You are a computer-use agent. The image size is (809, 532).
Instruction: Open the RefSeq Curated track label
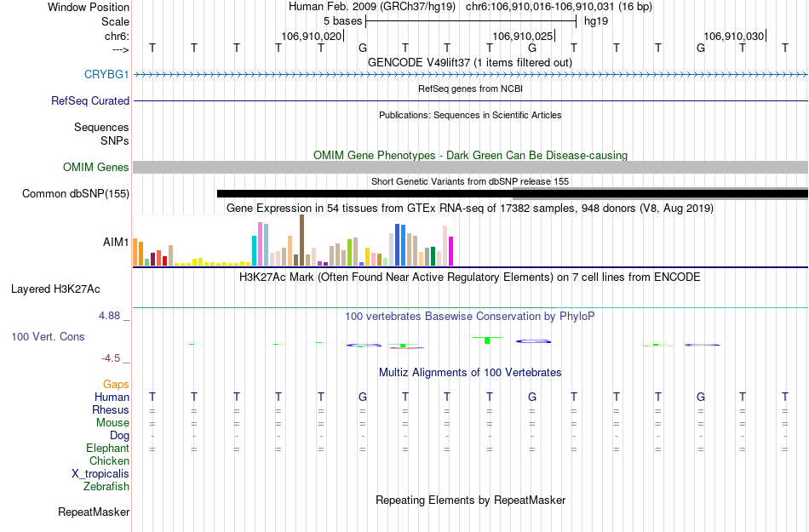(x=89, y=100)
